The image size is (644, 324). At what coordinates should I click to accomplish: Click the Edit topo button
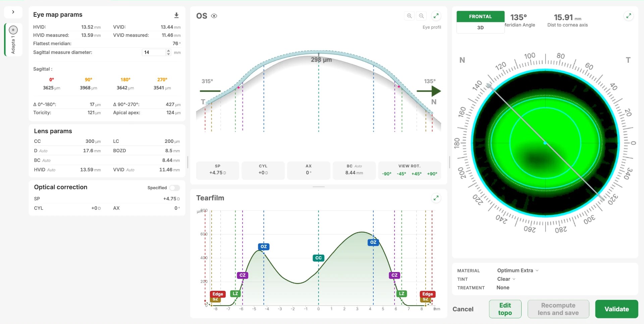click(505, 309)
